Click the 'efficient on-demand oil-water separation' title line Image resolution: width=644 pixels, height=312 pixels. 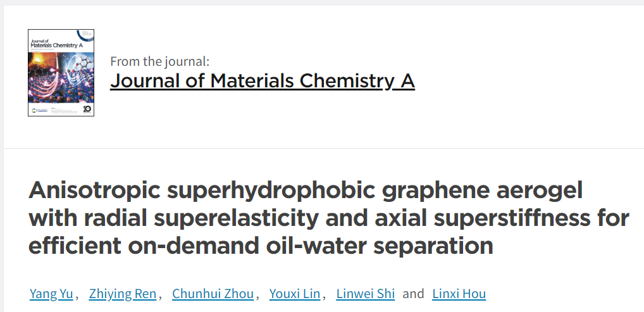click(261, 246)
